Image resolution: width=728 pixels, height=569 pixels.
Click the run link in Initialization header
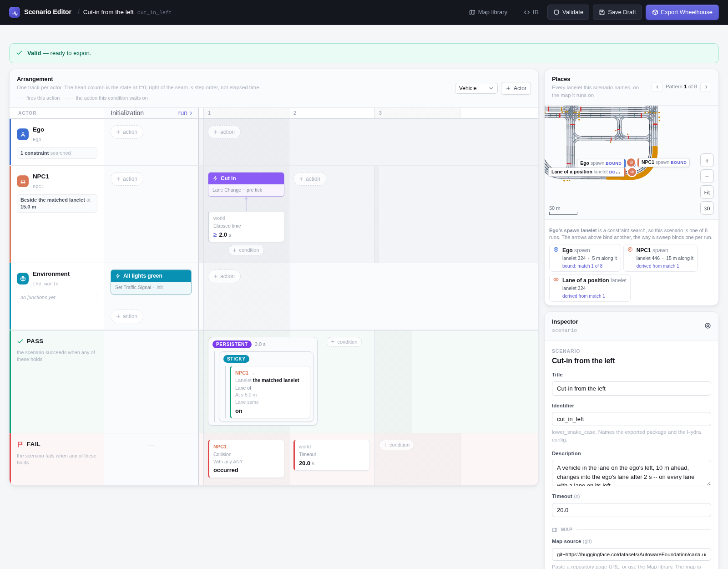tap(185, 113)
